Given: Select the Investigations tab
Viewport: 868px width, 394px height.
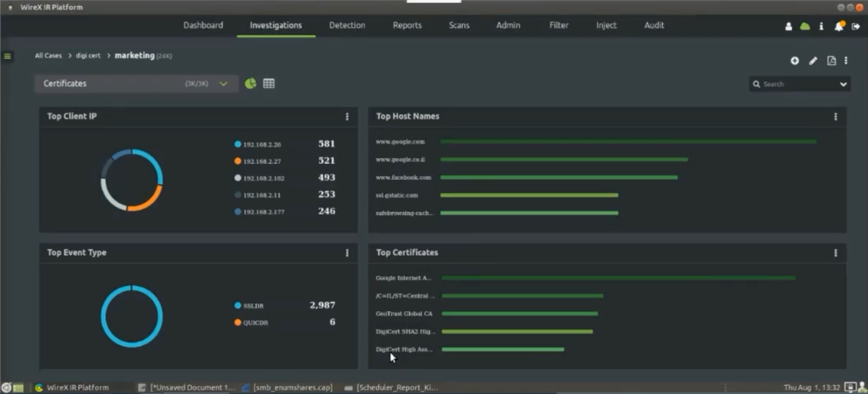Looking at the screenshot, I should tap(276, 25).
